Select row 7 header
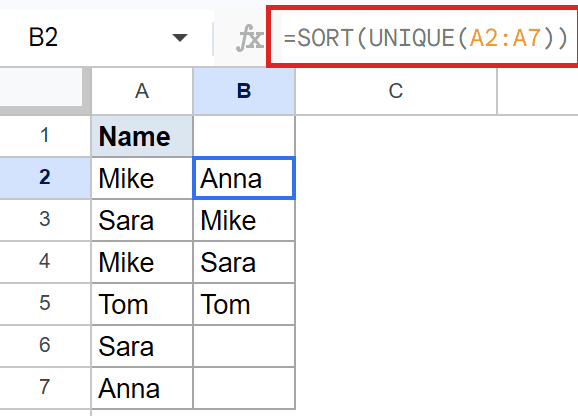The height and width of the screenshot is (416, 578). tap(45, 388)
